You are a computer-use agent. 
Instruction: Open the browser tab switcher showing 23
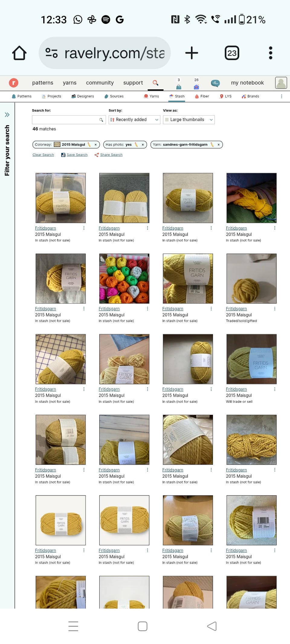pos(232,53)
